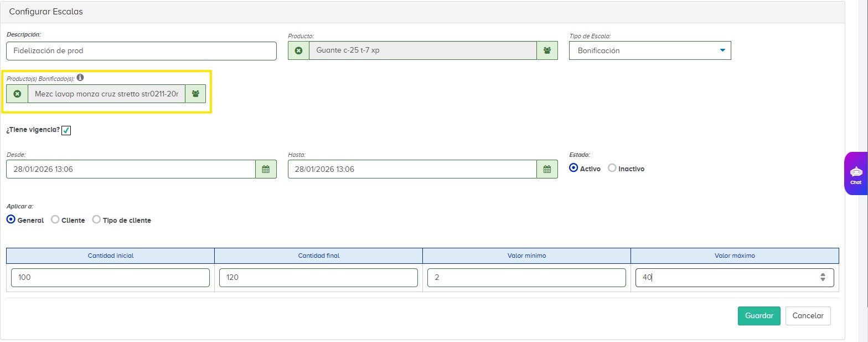Screen dimensions: 868x342
Task: Uncheck the ¿Tiene vigencia? checkbox
Action: (x=66, y=130)
